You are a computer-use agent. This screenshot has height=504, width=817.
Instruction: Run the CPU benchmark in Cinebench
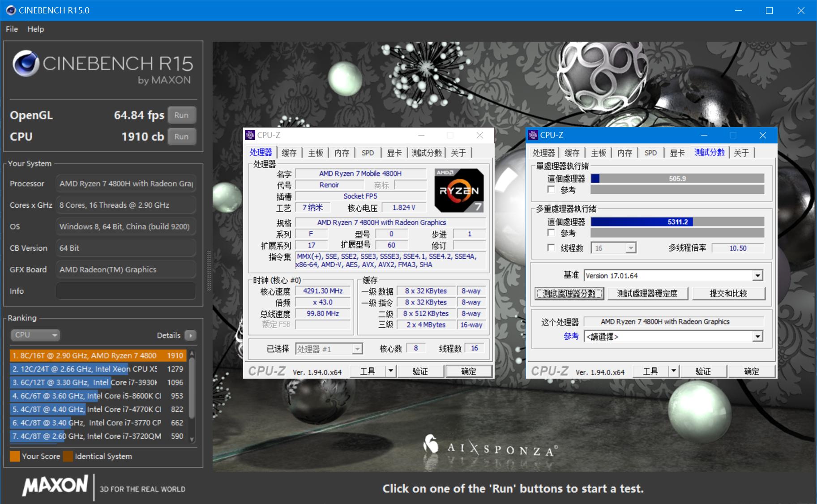coord(182,137)
